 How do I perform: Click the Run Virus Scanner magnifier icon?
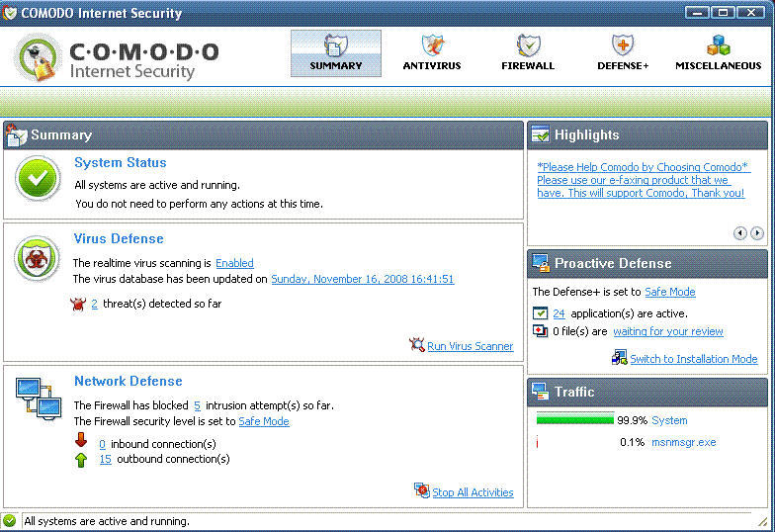point(417,344)
